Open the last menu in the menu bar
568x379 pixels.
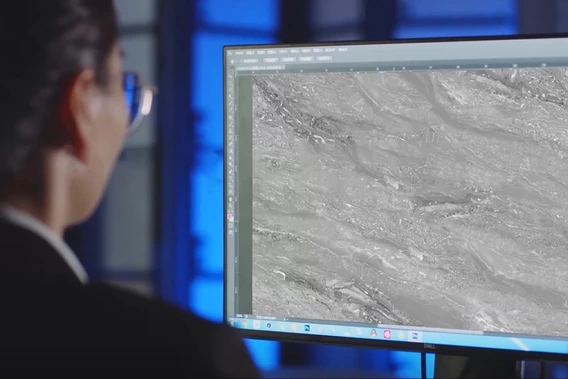(342, 50)
